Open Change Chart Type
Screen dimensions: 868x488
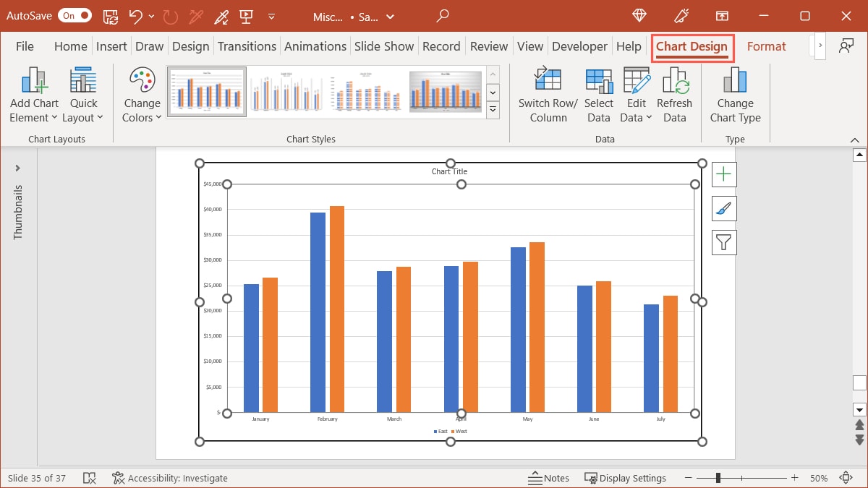[x=735, y=93]
